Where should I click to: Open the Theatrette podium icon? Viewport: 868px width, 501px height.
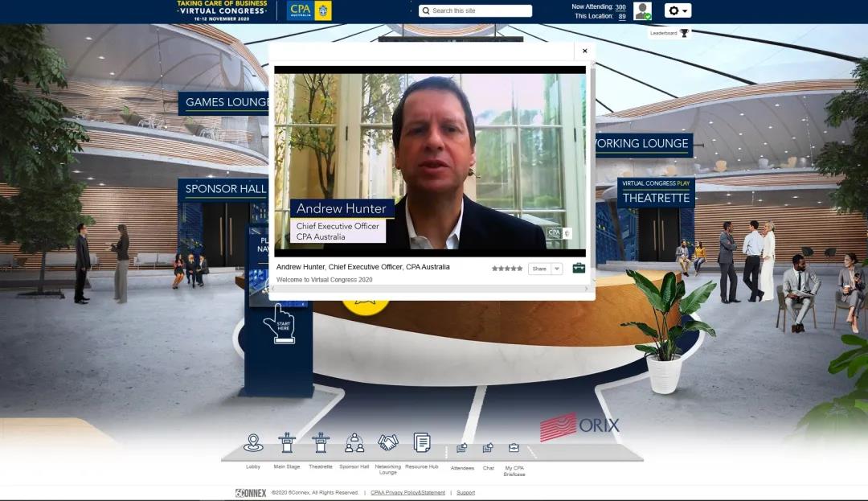pyautogui.click(x=321, y=443)
